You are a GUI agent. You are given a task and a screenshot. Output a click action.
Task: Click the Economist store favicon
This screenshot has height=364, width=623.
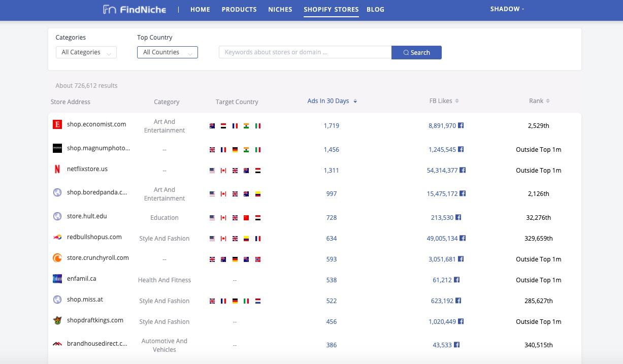[x=57, y=124]
